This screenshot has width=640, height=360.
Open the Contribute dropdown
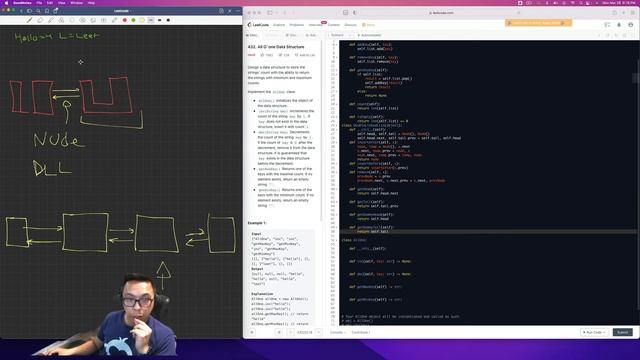tap(361, 332)
